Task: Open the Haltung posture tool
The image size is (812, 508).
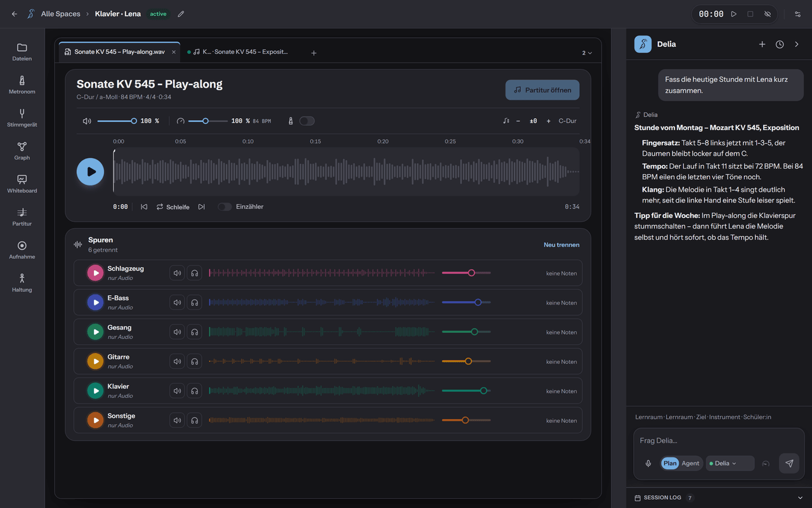Action: [x=22, y=283]
